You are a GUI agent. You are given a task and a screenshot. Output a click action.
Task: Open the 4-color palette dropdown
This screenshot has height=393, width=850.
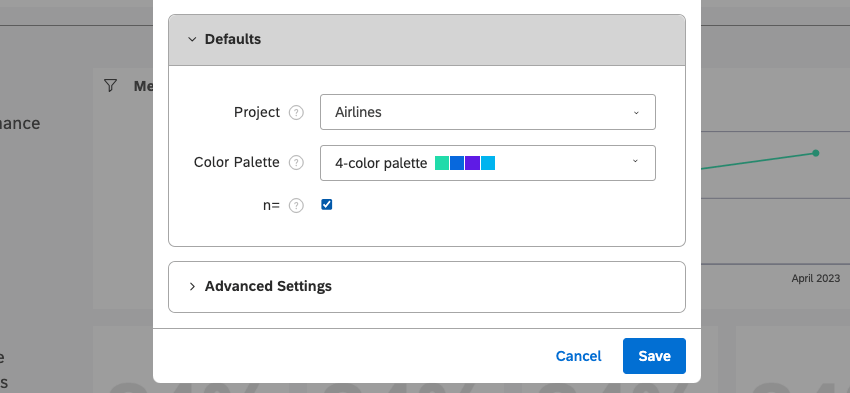pyautogui.click(x=488, y=163)
